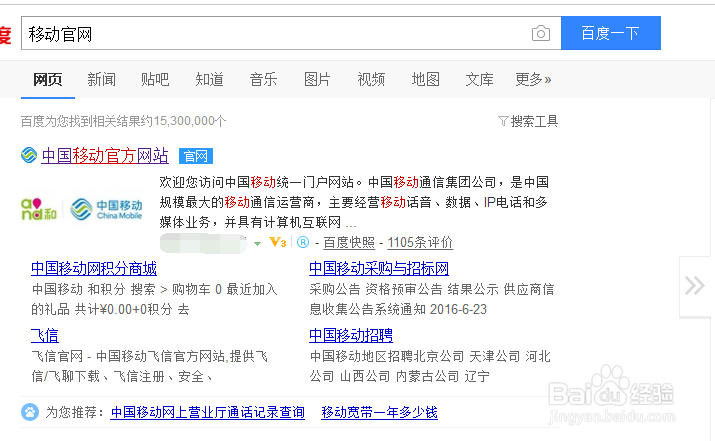Click the paw icon beside 为您推荐
This screenshot has height=441, width=715.
pyautogui.click(x=30, y=412)
